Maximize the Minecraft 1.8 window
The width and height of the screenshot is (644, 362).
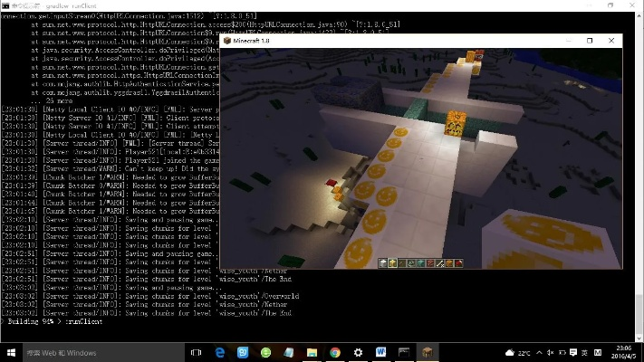(x=590, y=41)
